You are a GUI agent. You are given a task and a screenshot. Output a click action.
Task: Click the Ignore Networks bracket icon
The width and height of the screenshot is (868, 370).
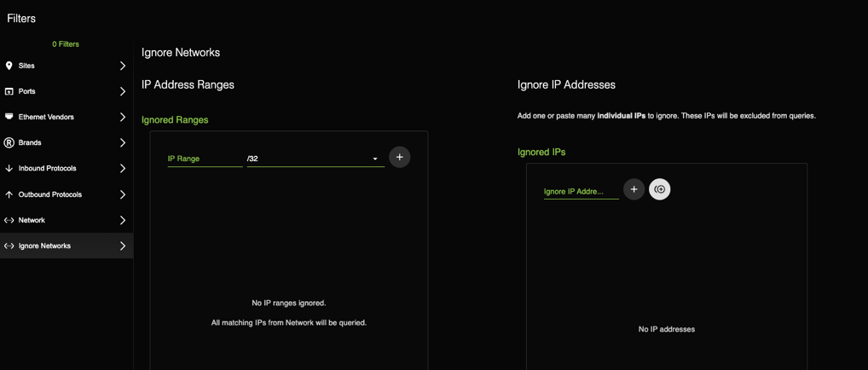9,246
